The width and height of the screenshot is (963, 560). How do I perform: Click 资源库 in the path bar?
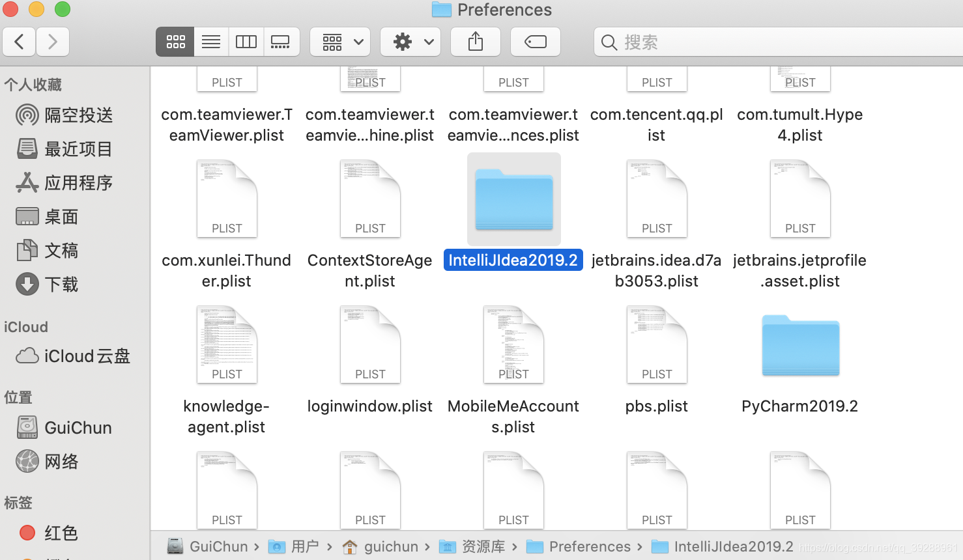point(472,546)
